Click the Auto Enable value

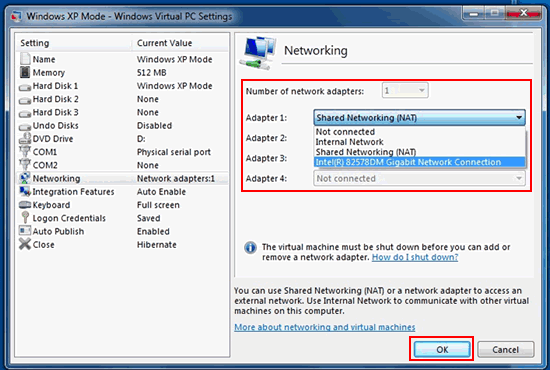(161, 192)
